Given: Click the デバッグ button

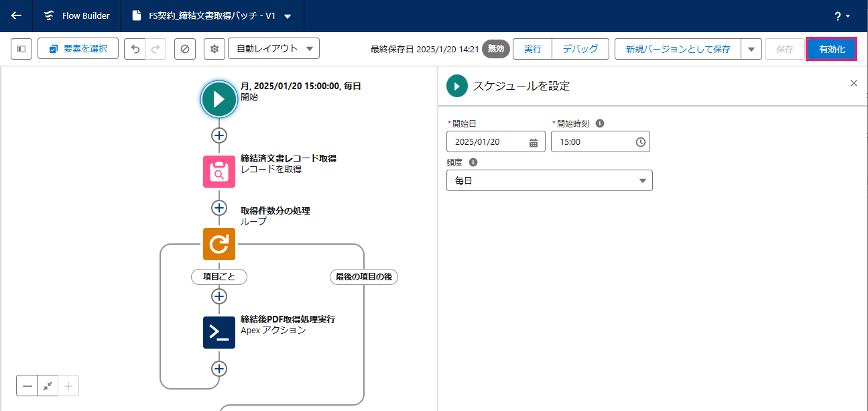Looking at the screenshot, I should coord(580,49).
